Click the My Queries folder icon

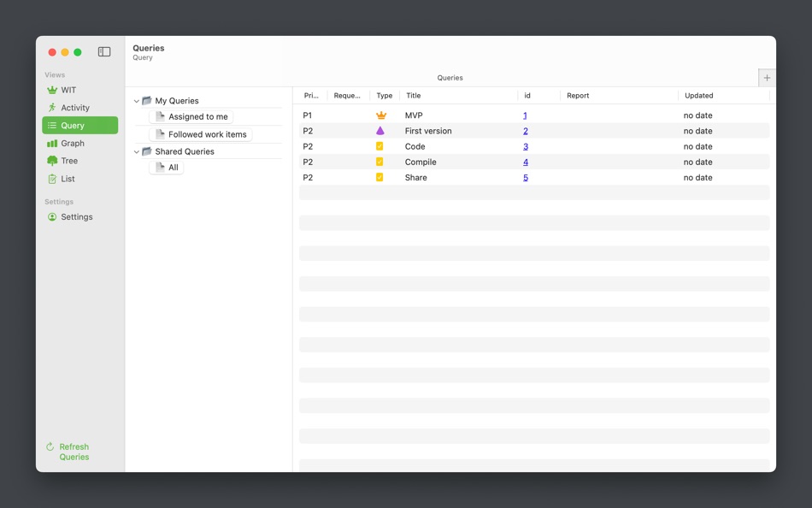click(146, 101)
